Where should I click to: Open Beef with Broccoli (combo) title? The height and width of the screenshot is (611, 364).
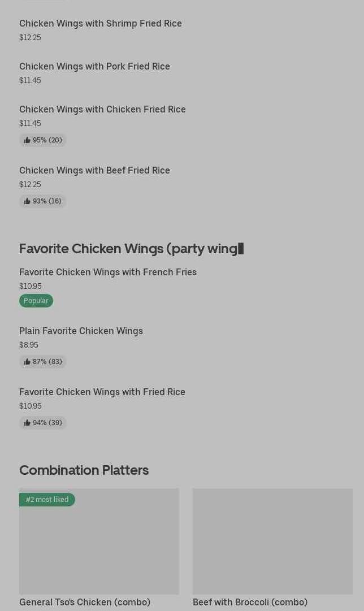[250, 602]
